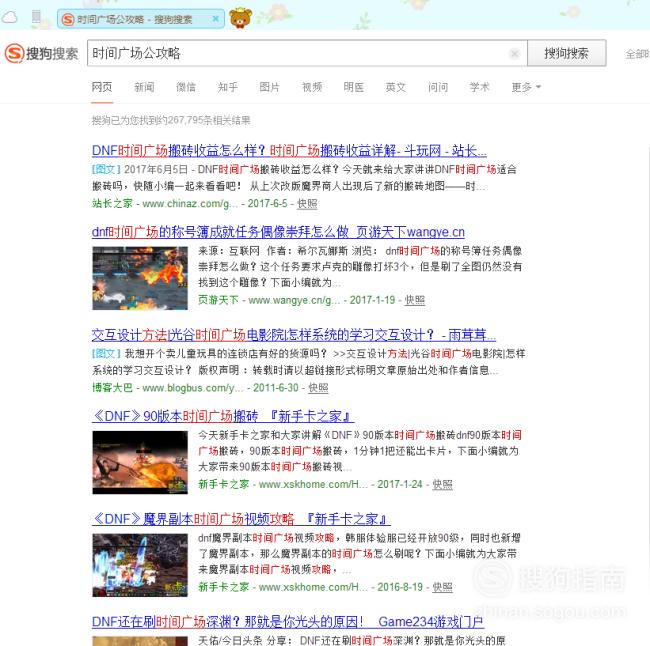Click the Sogou 搜狗搜索 logo
650x646 pixels.
pyautogui.click(x=41, y=53)
